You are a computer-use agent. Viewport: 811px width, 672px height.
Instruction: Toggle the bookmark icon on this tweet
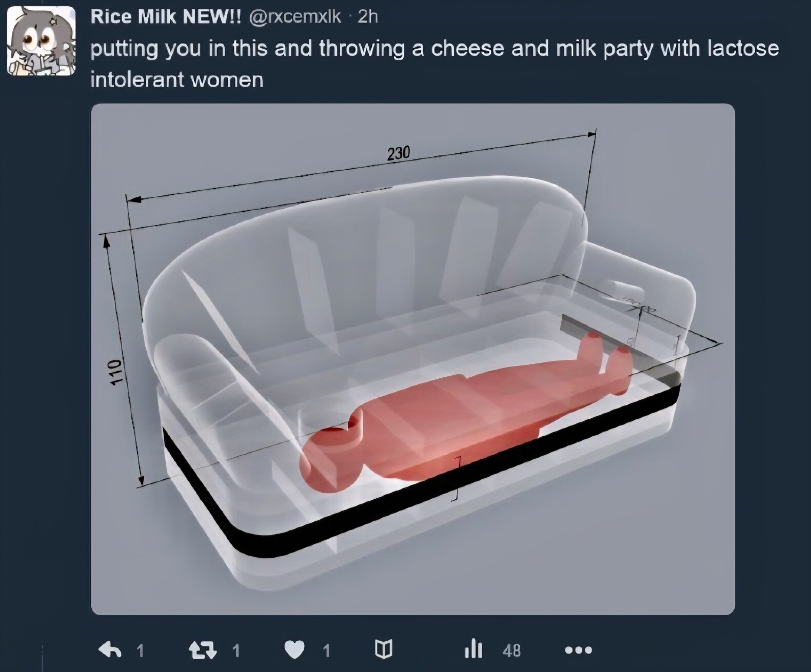[x=383, y=650]
